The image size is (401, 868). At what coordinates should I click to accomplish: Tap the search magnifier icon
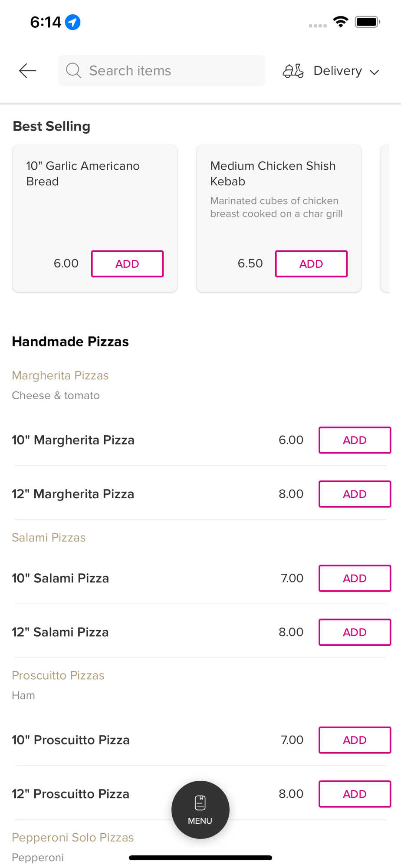click(x=73, y=71)
